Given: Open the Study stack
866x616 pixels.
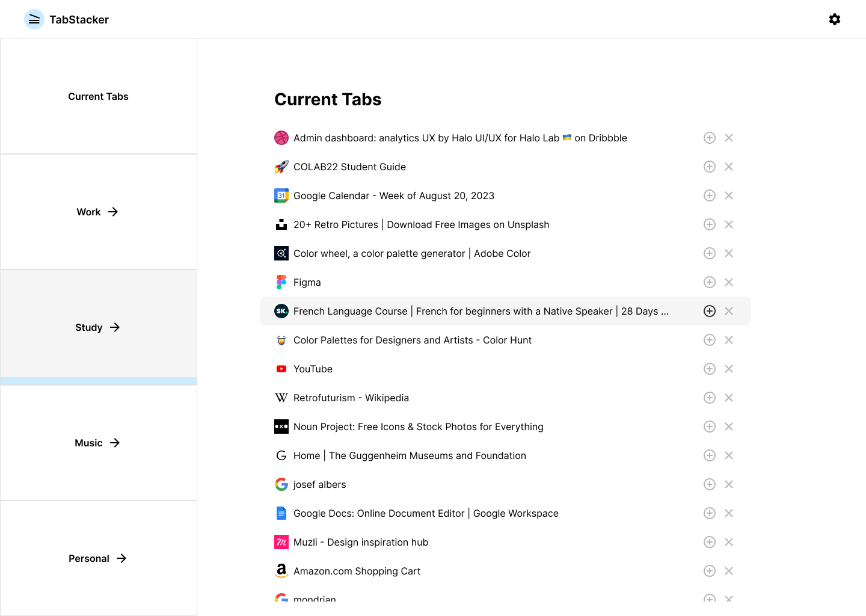Looking at the screenshot, I should click(98, 327).
